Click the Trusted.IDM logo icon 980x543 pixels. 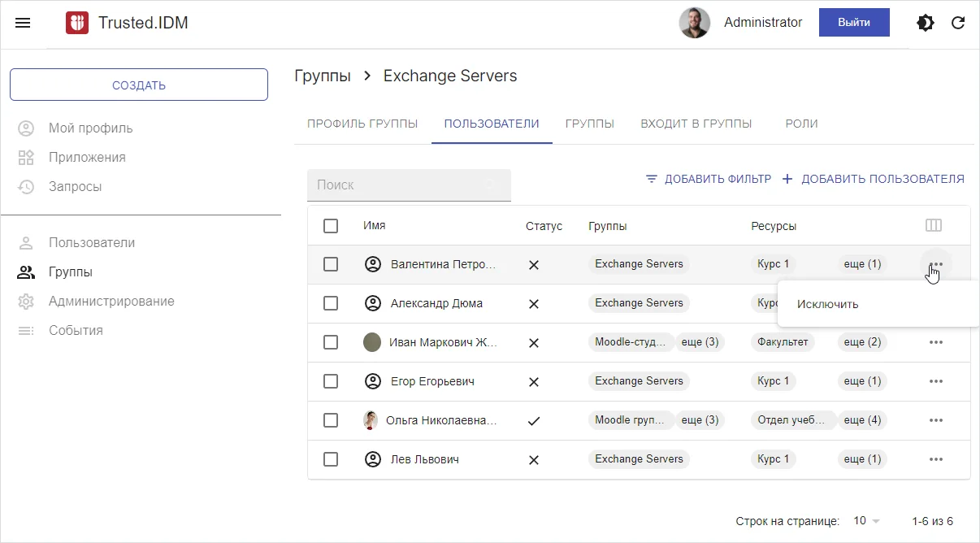click(x=77, y=23)
